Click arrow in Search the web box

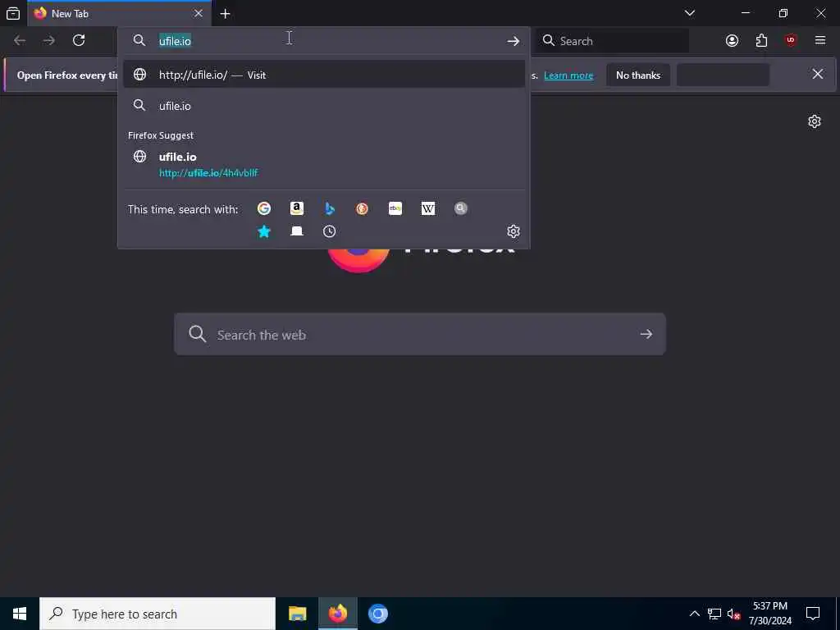pyautogui.click(x=646, y=335)
